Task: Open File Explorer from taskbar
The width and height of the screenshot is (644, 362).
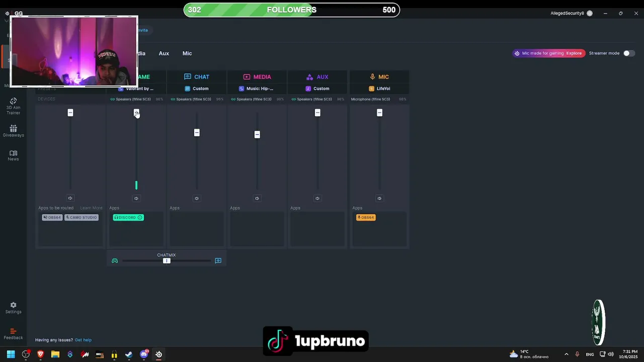Action: click(x=55, y=354)
